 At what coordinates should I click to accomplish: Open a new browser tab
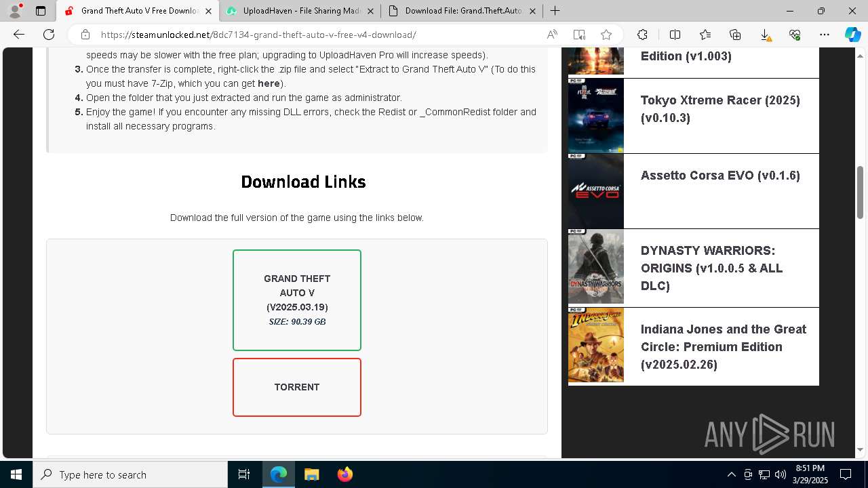pos(555,11)
